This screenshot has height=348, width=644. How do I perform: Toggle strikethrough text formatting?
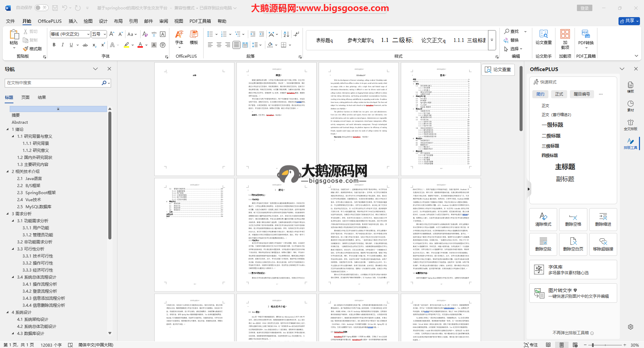[x=85, y=45]
